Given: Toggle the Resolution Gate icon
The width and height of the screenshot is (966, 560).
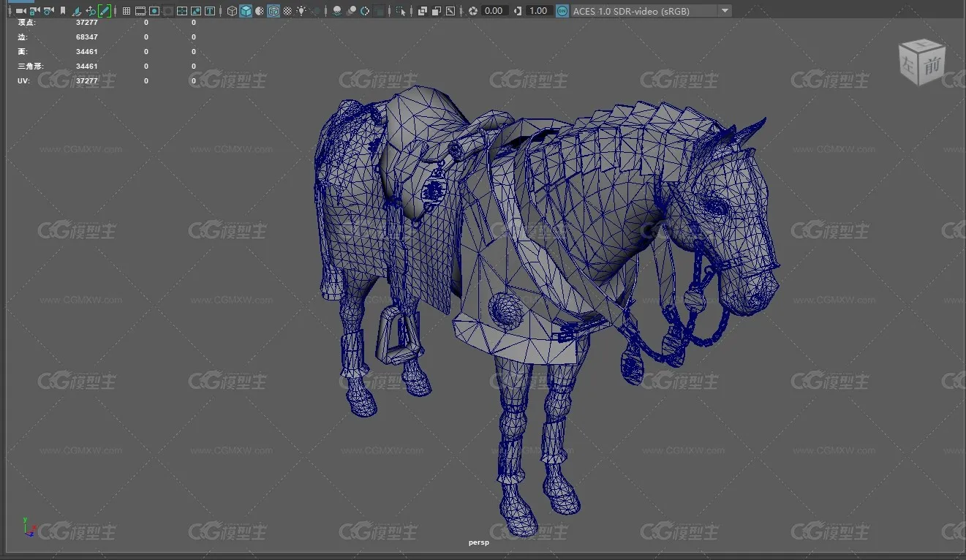Looking at the screenshot, I should (154, 11).
